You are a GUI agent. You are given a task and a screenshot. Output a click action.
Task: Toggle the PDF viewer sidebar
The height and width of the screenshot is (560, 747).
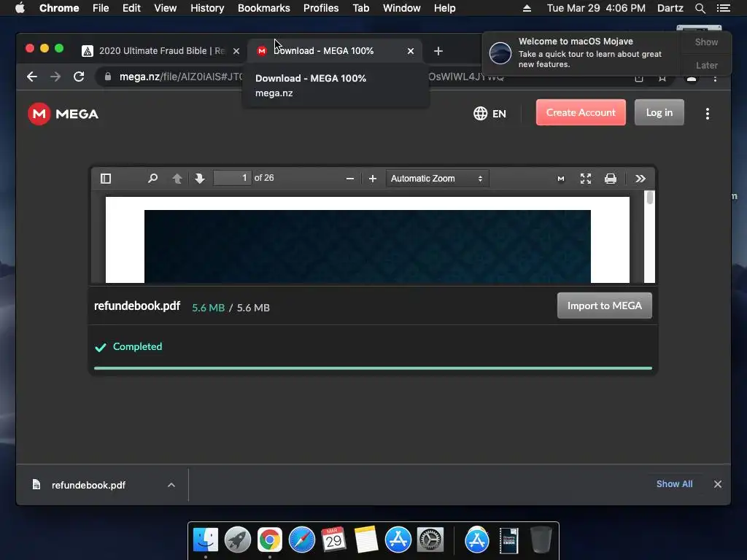click(106, 179)
